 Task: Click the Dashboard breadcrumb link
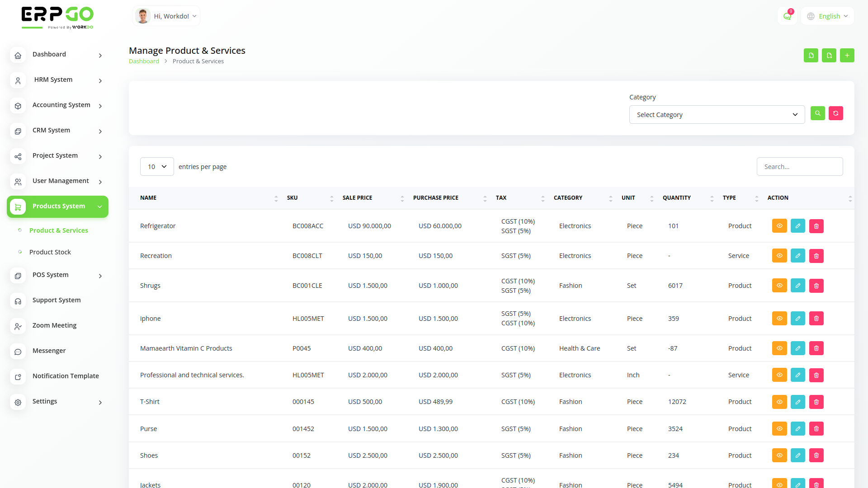click(x=144, y=61)
